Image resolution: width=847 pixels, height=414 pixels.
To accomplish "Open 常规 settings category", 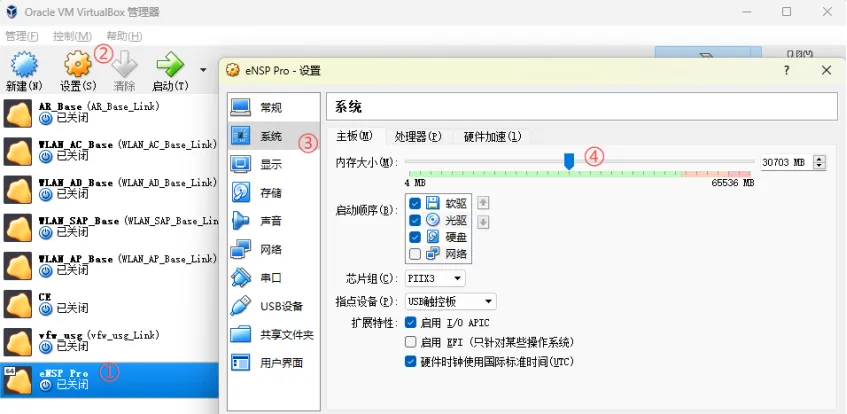I will click(273, 108).
